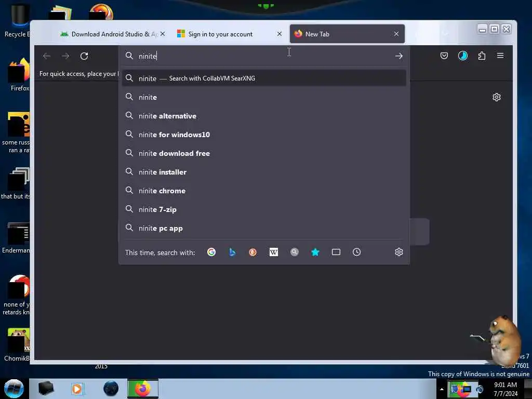Open the Save to Pocket icon

[x=444, y=56]
